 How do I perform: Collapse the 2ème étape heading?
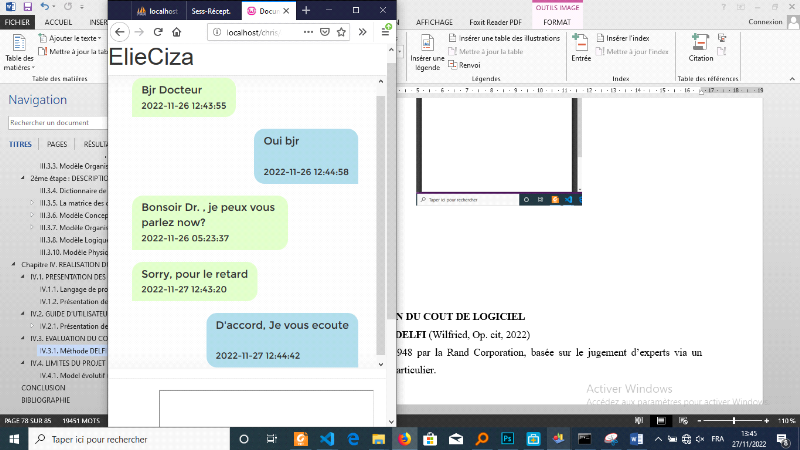pos(22,178)
